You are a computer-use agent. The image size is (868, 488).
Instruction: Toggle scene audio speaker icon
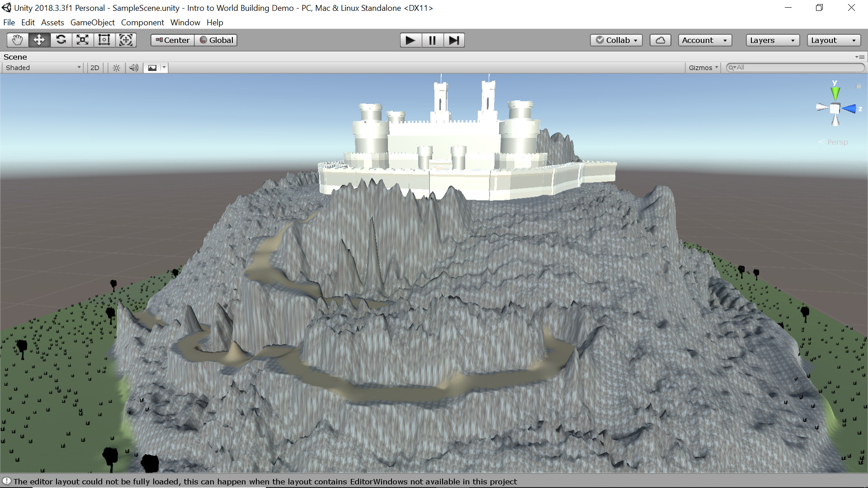pos(133,68)
